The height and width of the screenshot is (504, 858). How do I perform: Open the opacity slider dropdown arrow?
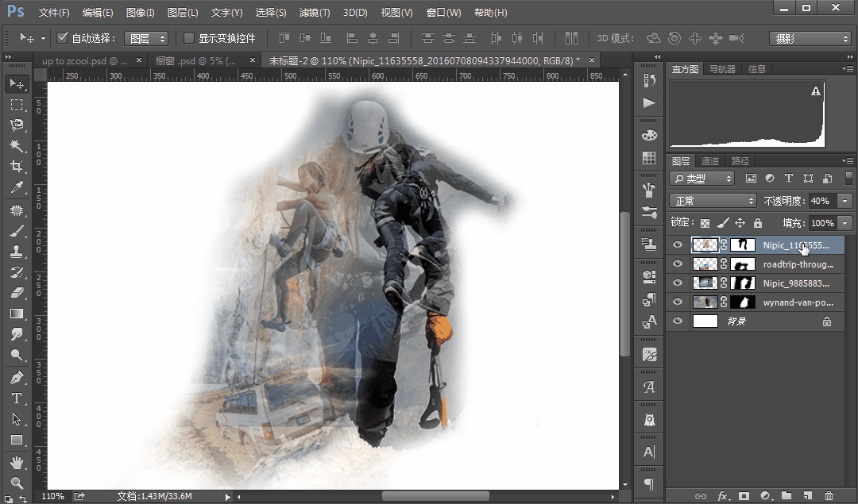[844, 201]
